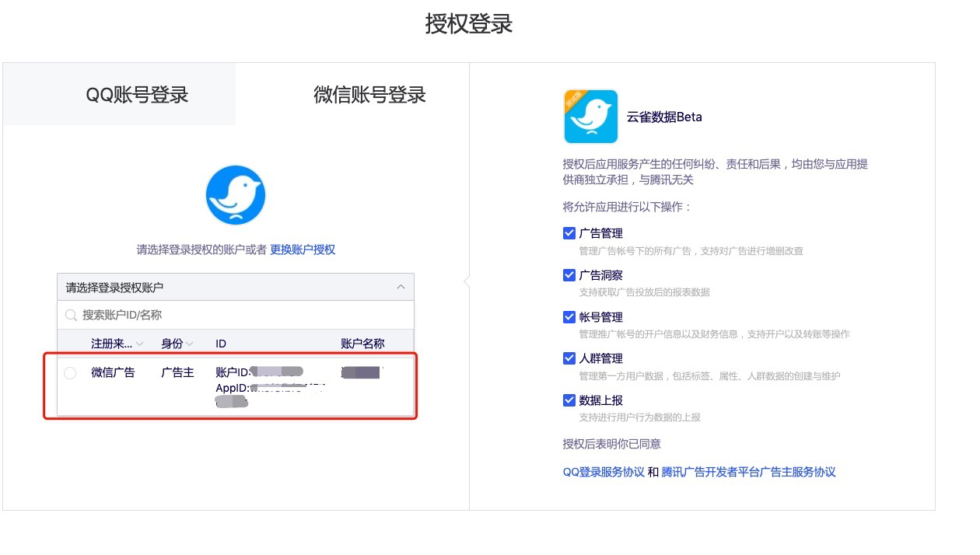Toggle the 广告洞察 permission checkbox
Screen dimensions: 980x555
[x=569, y=275]
